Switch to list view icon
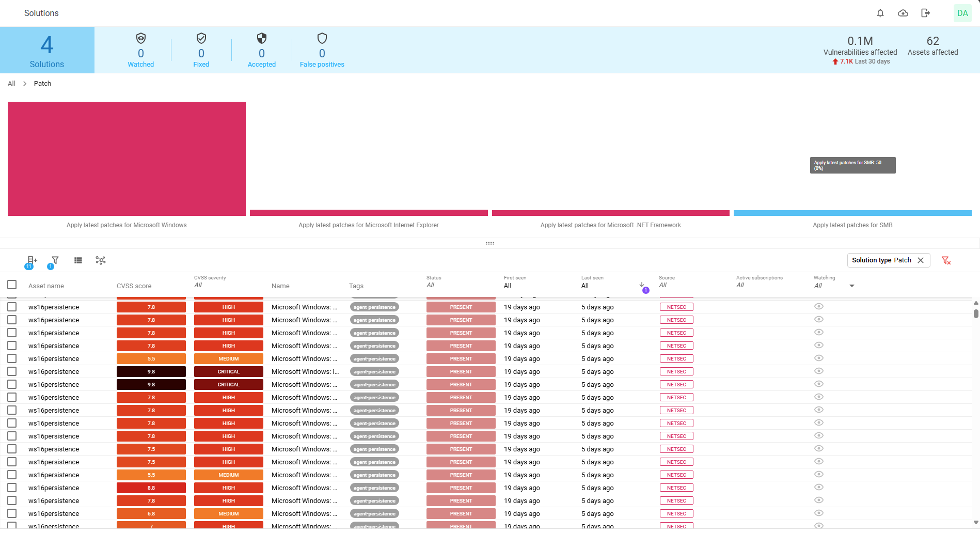The height and width of the screenshot is (533, 980). coord(78,260)
